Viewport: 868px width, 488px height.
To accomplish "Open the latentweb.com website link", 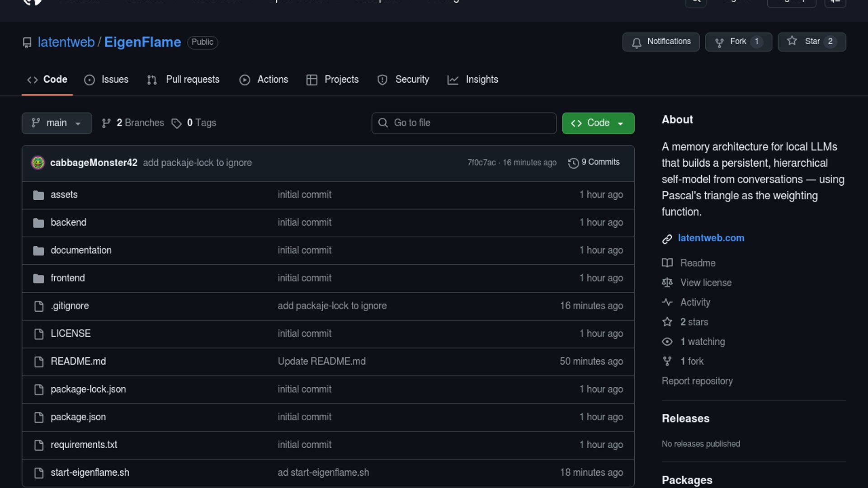I will tap(711, 238).
